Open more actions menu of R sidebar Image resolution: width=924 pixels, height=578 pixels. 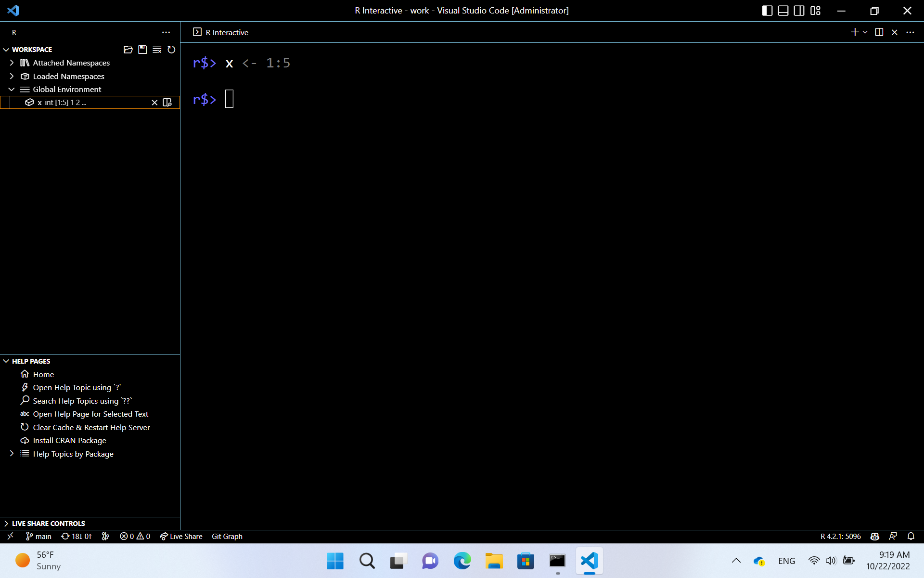[x=166, y=32]
